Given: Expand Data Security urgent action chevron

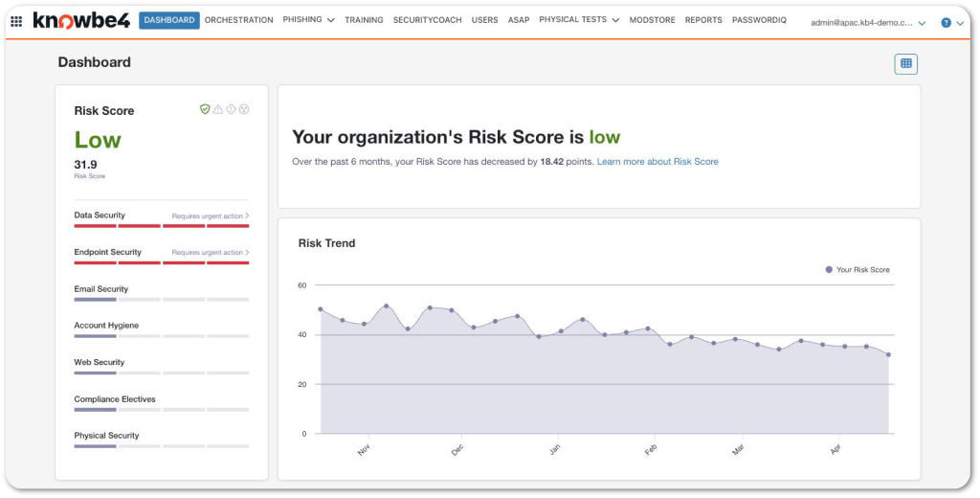Looking at the screenshot, I should (247, 215).
